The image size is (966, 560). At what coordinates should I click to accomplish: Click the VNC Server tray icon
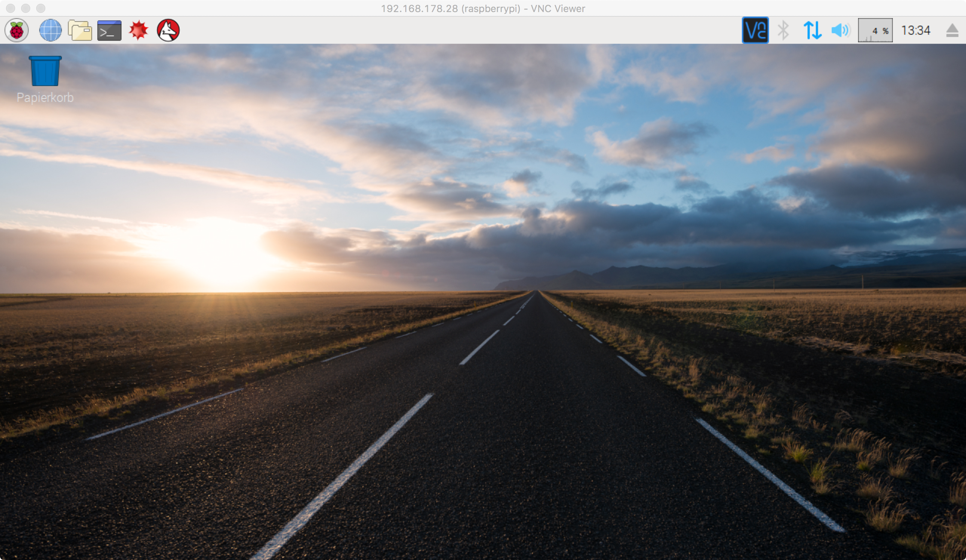(755, 30)
